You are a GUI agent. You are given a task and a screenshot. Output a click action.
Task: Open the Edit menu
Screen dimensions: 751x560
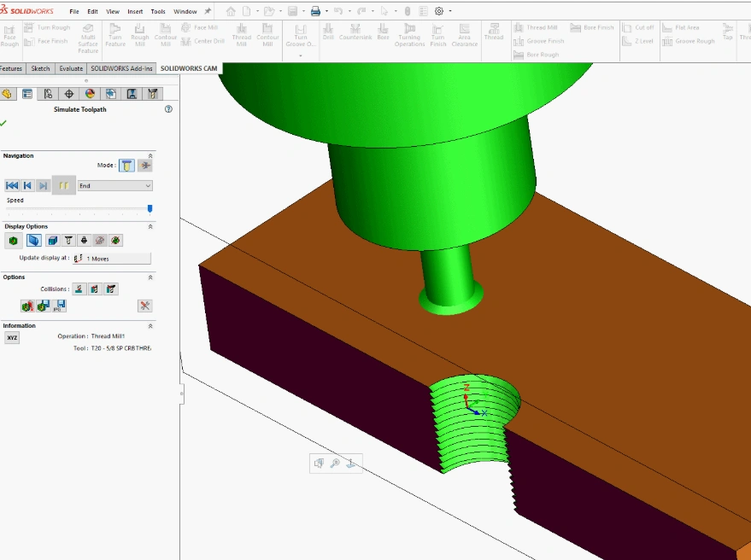tap(92, 11)
